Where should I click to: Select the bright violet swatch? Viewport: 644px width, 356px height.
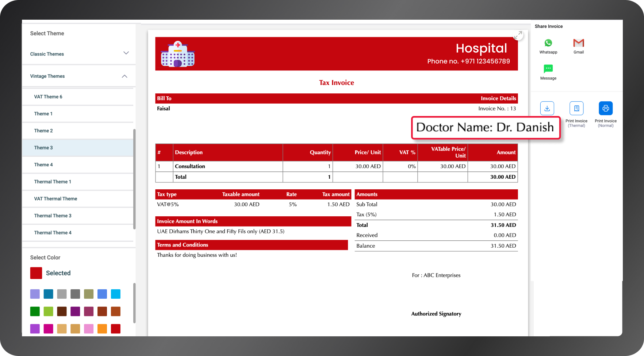tap(35, 329)
